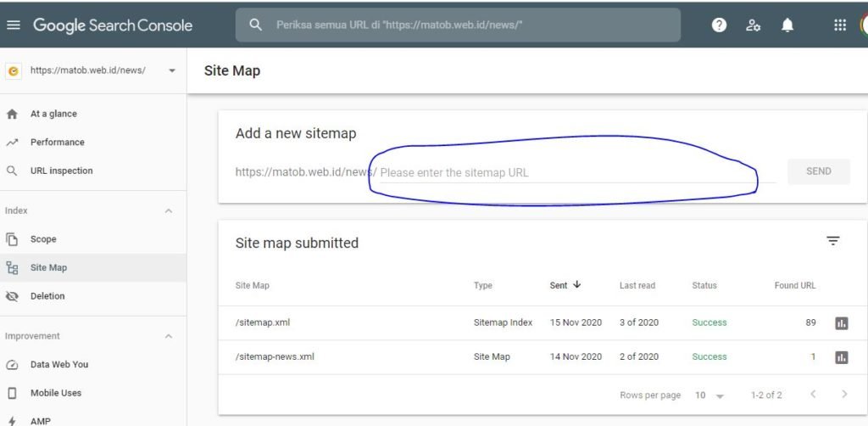Click the Last read column header
Viewport: 868px width, 426px height.
tap(637, 285)
